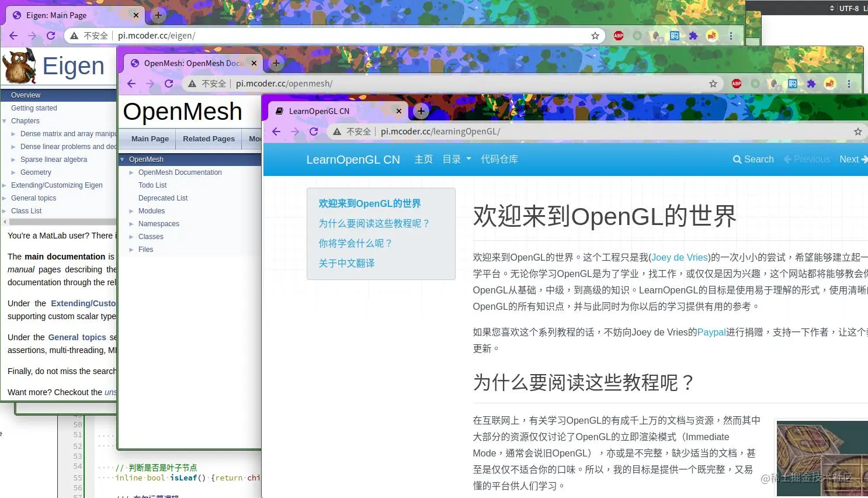Open the blue 购 shopping extension in Eigen window

[675, 36]
